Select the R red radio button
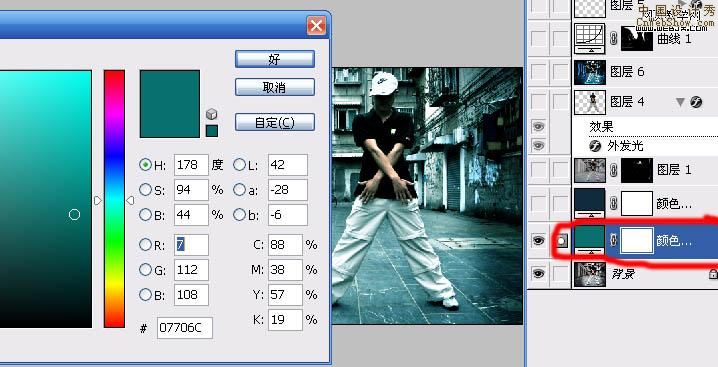Image resolution: width=718 pixels, height=367 pixels. click(145, 245)
